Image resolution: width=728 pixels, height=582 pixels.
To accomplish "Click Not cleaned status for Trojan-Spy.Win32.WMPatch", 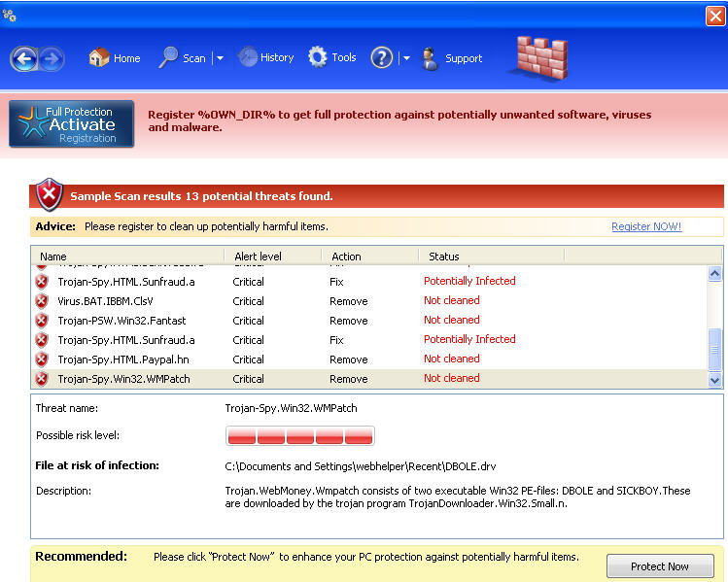I will click(x=452, y=378).
